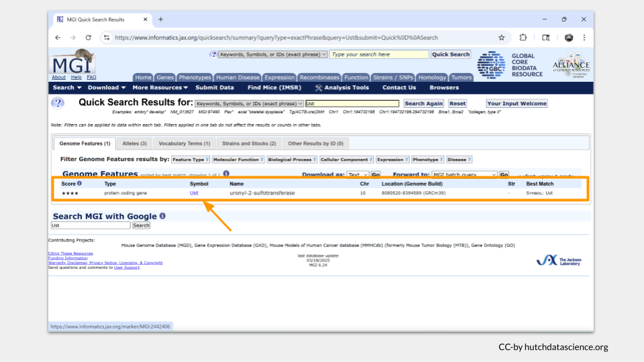This screenshot has width=644, height=362.
Task: Open the Cellular Component filter
Action: point(347,160)
